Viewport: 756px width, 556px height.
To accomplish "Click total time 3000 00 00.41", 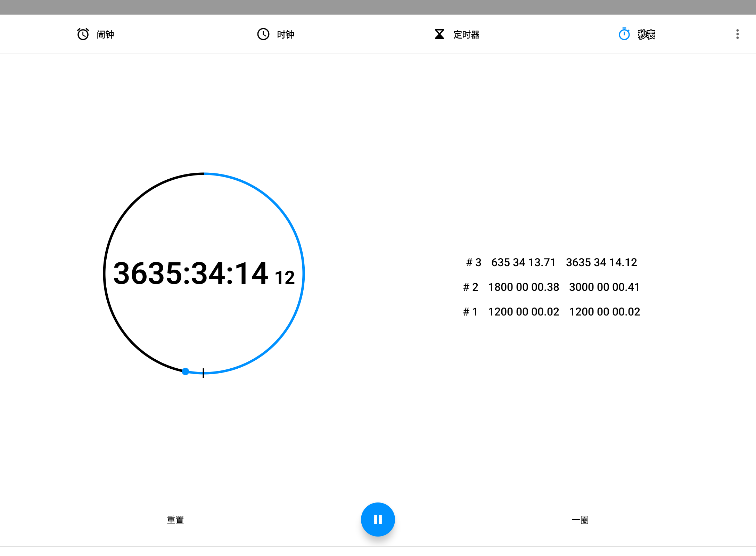I will pos(605,287).
